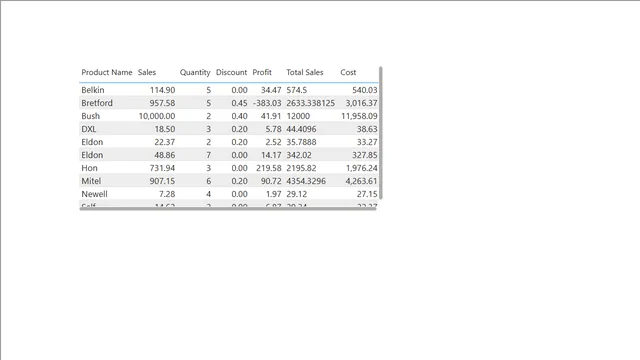The width and height of the screenshot is (640, 360).
Task: Click the 574.5 total sales value
Action: (297, 90)
